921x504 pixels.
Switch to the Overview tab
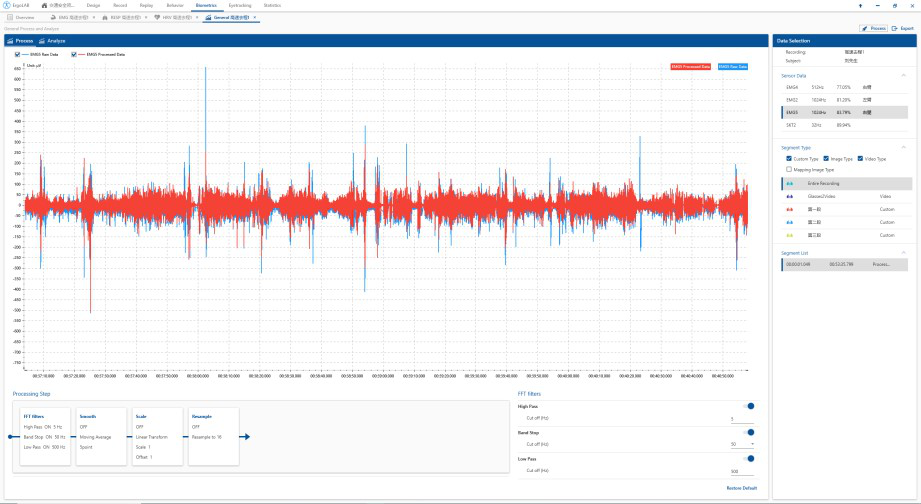pos(24,17)
